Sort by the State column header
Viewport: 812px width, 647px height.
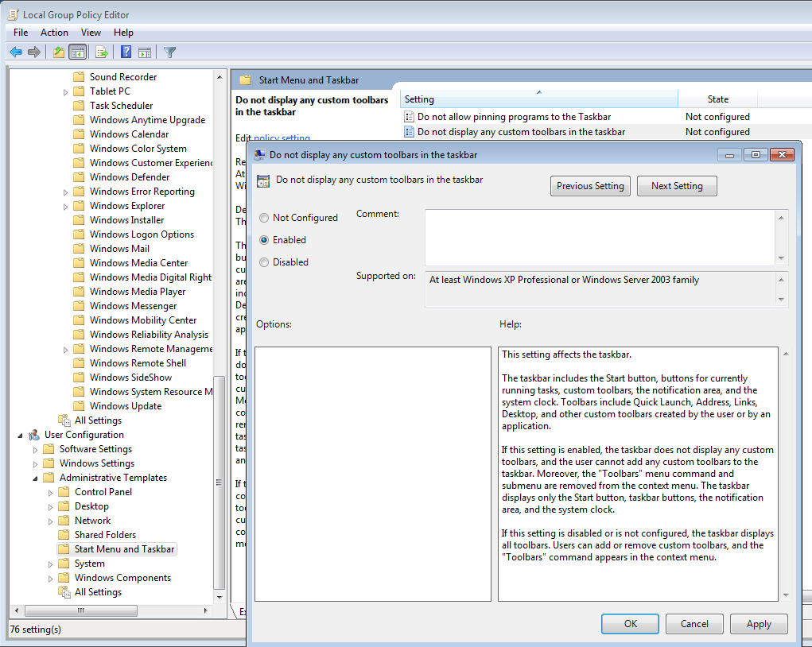click(x=717, y=99)
